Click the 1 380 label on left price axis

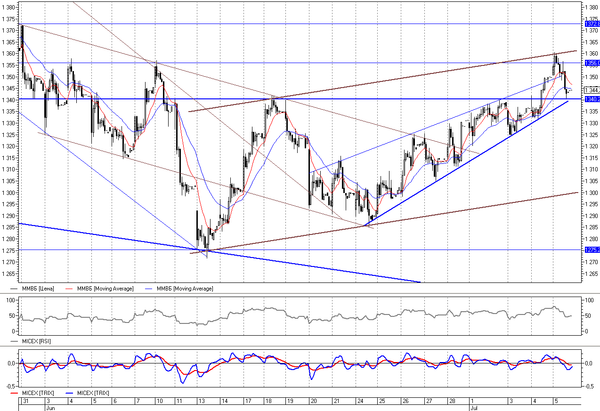coord(8,8)
